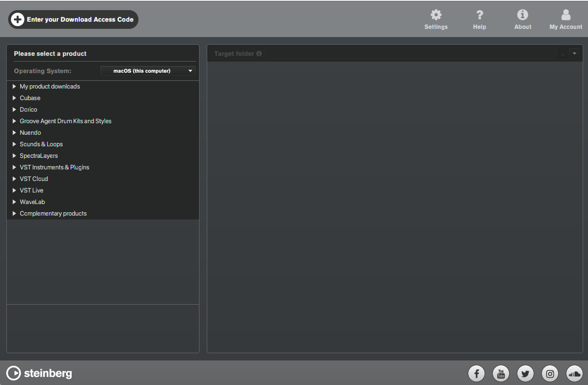Open the My Account profile icon

click(566, 15)
